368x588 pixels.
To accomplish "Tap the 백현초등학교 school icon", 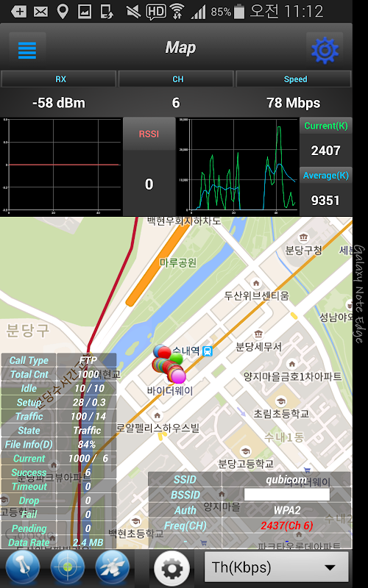I will pos(135,521).
